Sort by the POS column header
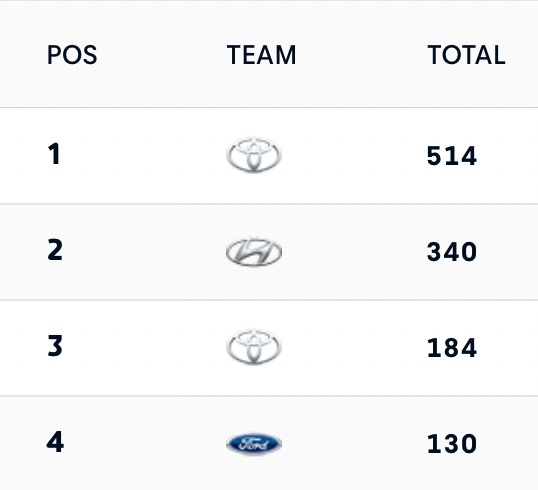The image size is (538, 490). tap(72, 55)
